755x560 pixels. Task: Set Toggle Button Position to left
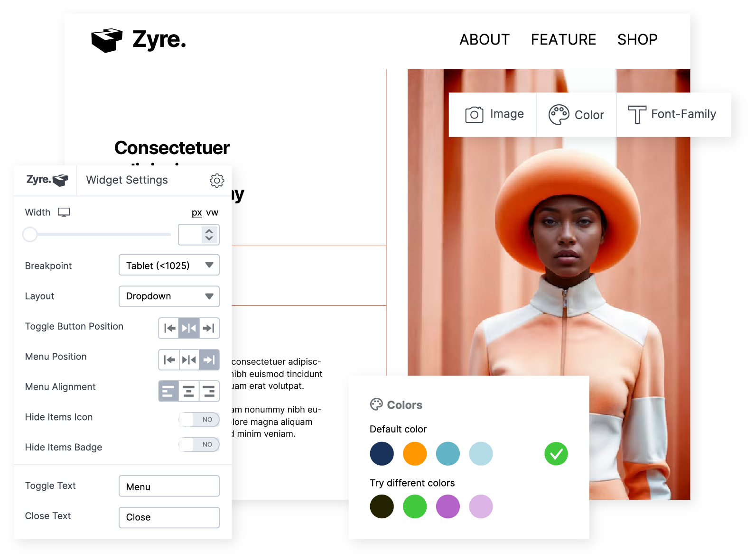[x=169, y=328]
